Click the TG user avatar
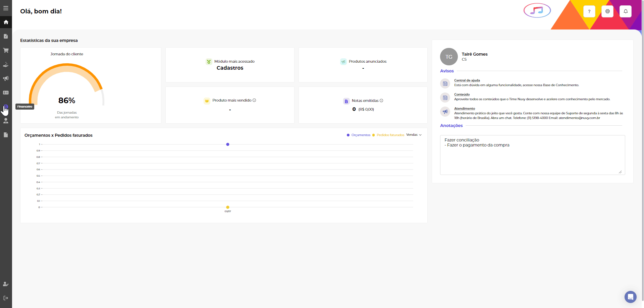The image size is (644, 308). [x=449, y=57]
